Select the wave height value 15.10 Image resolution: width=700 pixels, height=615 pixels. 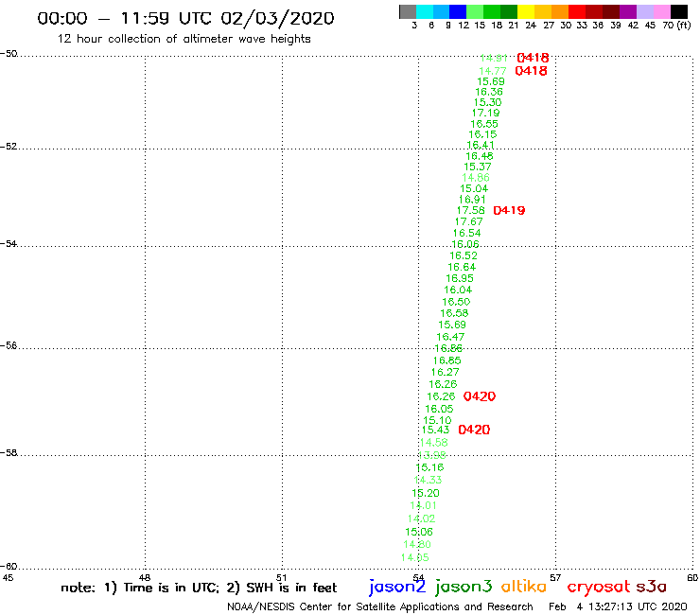[x=437, y=420]
